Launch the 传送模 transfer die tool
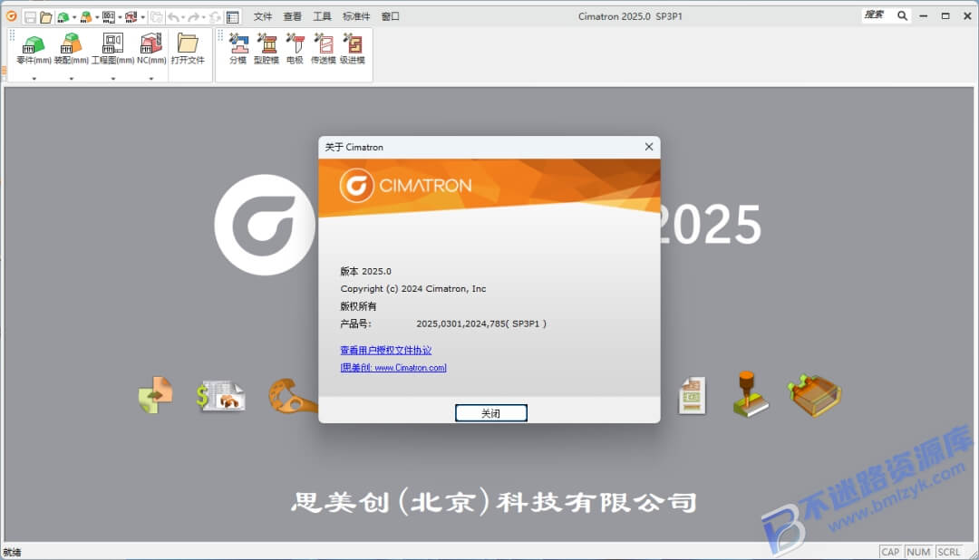 click(324, 49)
